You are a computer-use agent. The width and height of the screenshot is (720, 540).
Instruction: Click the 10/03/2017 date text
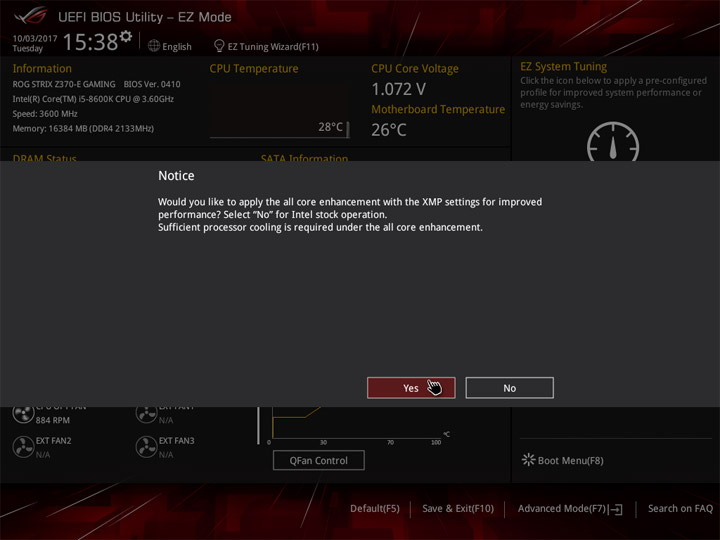point(35,39)
